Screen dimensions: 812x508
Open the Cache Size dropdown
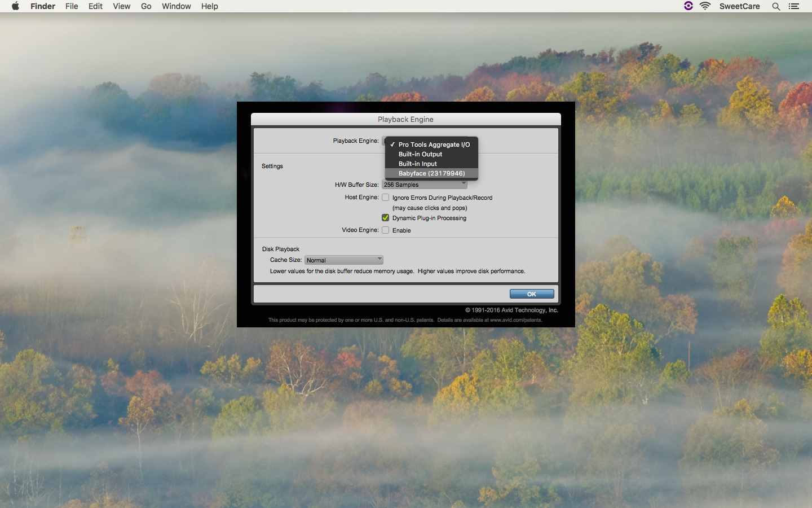(343, 260)
